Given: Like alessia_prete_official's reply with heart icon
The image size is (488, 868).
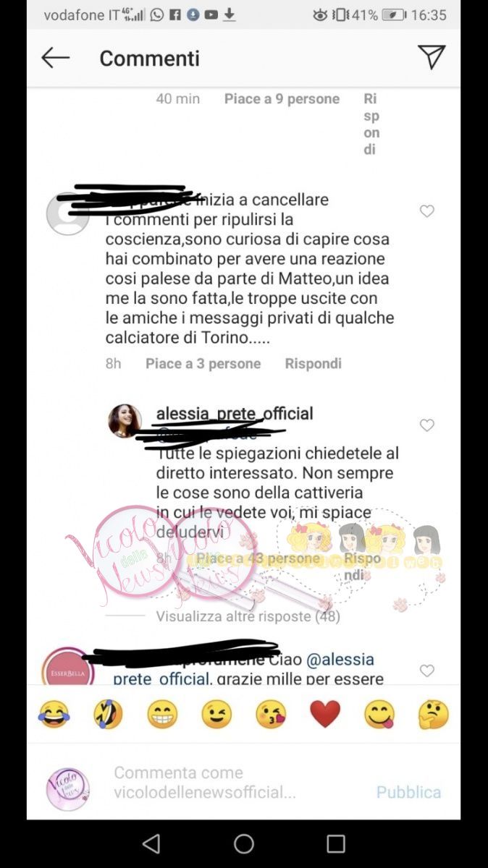Looking at the screenshot, I should [427, 425].
